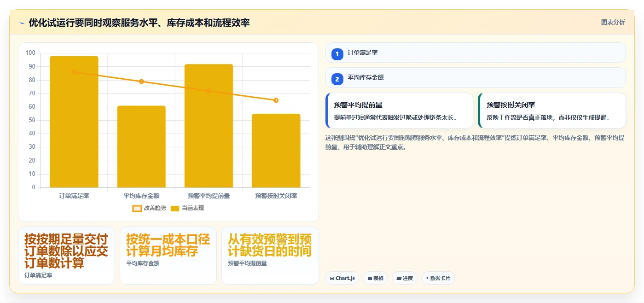Click the 平均库存金额 bar in chart
The width and height of the screenshot is (644, 303).
pyautogui.click(x=141, y=147)
